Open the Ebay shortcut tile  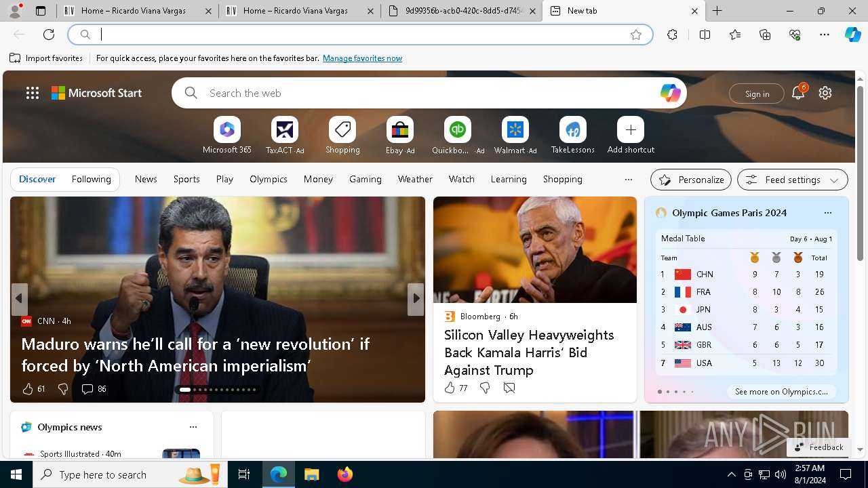[x=400, y=129]
